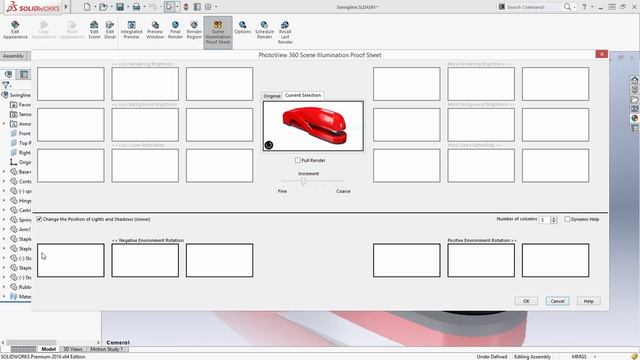Open the Help question mark icon

[x=584, y=7]
